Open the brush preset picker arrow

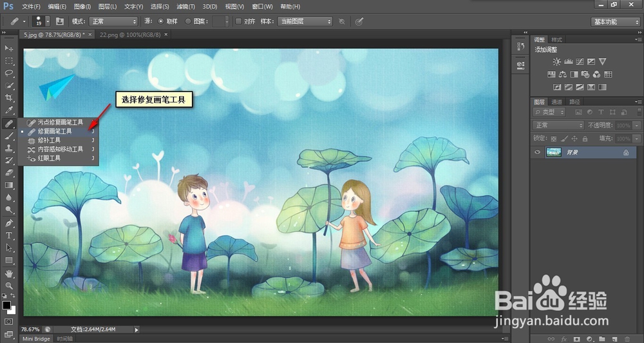(x=48, y=21)
